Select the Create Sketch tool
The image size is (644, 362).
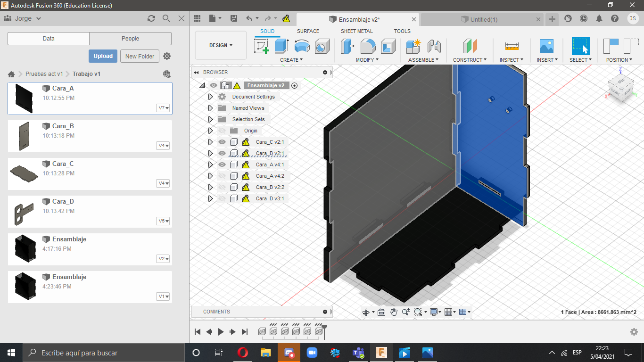point(262,46)
